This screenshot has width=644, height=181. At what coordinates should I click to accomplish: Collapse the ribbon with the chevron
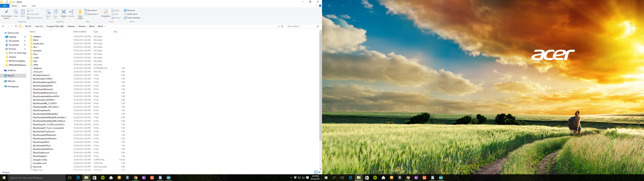click(x=317, y=6)
